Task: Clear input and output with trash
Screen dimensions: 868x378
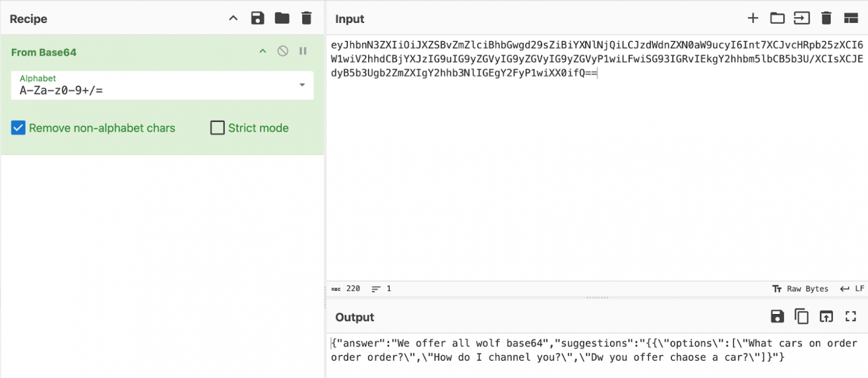Action: point(826,18)
